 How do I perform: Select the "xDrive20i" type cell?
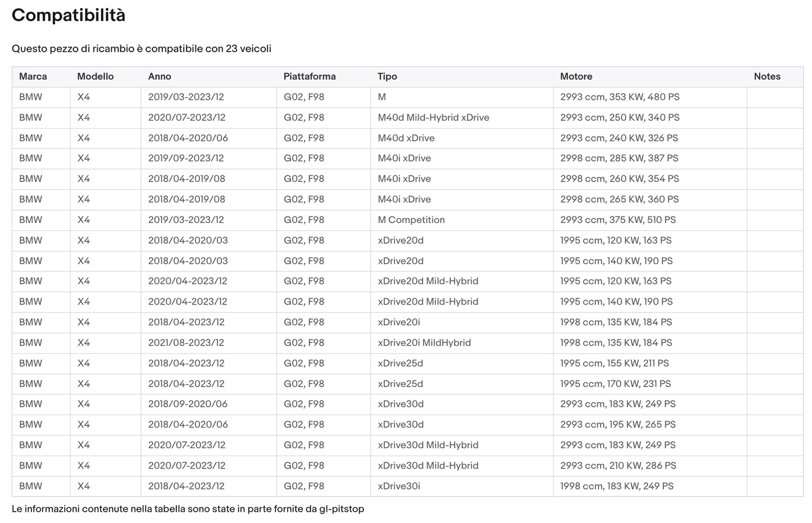click(x=399, y=322)
